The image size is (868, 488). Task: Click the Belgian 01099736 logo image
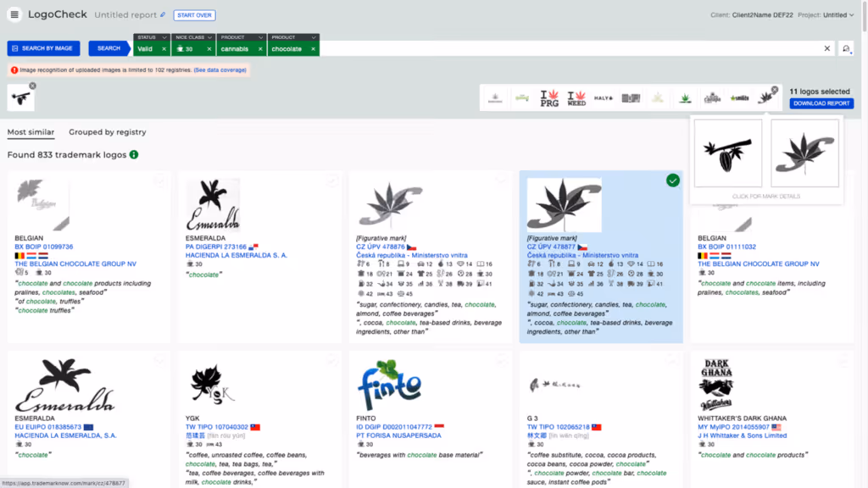click(x=42, y=204)
